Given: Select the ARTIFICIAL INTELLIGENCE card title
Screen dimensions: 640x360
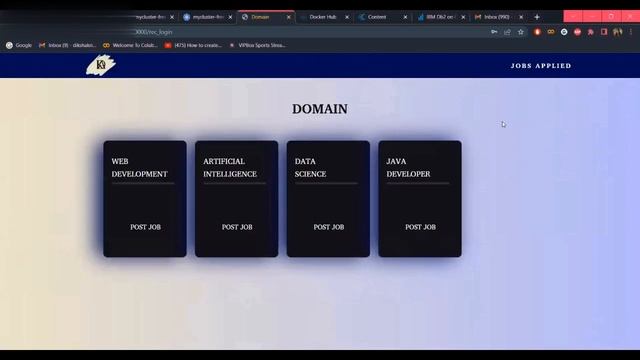Looking at the screenshot, I should tap(230, 167).
